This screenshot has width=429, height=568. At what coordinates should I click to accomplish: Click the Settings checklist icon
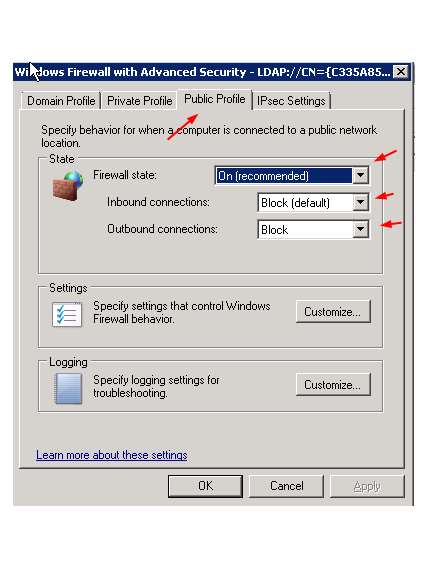pyautogui.click(x=67, y=314)
